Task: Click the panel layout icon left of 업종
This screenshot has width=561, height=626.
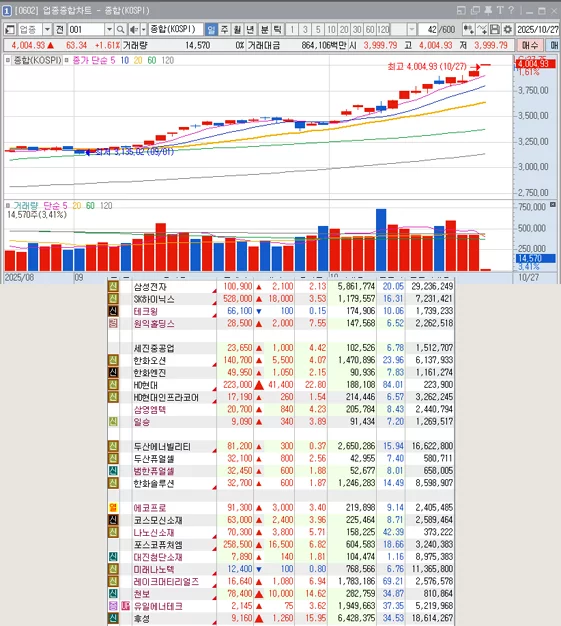Action: 10,30
